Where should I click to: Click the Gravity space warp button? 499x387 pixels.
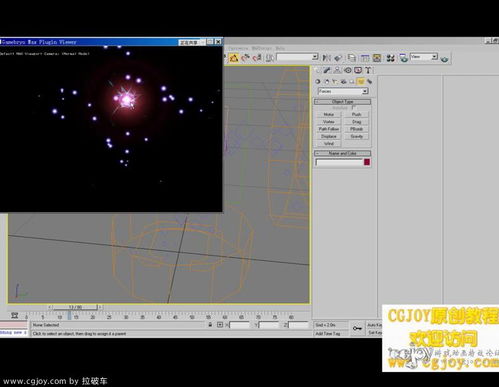coord(356,136)
